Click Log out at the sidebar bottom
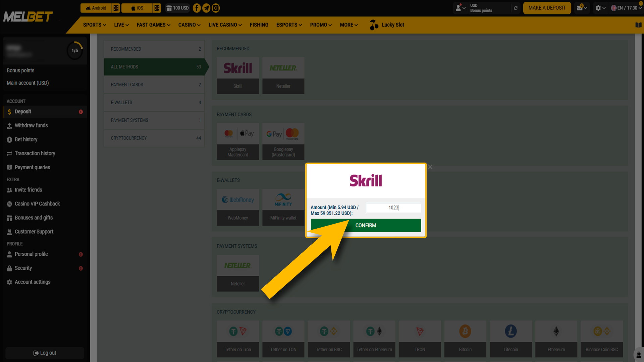Image resolution: width=644 pixels, height=362 pixels. [x=44, y=353]
